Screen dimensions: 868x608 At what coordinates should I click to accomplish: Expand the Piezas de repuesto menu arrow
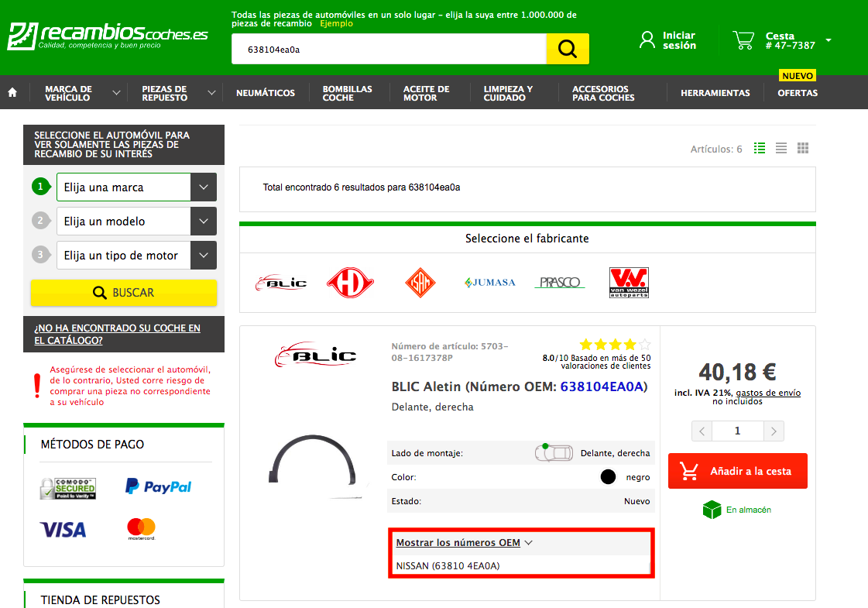tap(211, 92)
